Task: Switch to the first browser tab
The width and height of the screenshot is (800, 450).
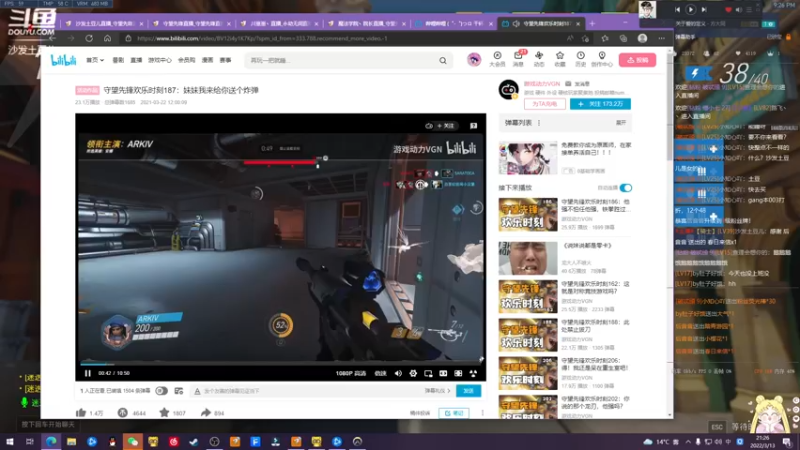Action: (x=104, y=23)
